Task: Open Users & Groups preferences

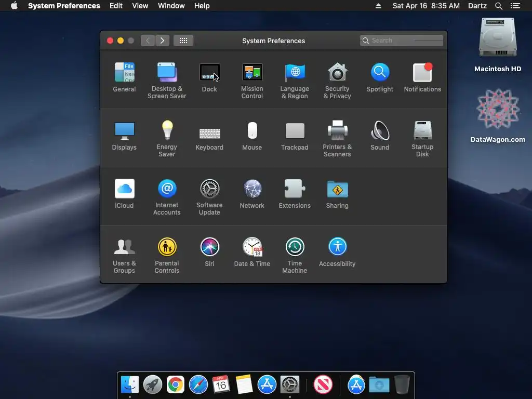Action: [124, 255]
